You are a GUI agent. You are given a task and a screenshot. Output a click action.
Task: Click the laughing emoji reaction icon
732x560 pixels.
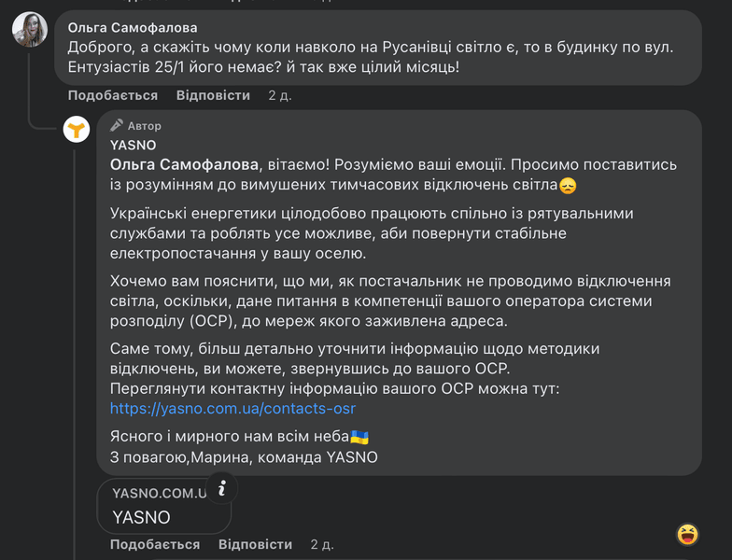pyautogui.click(x=688, y=535)
